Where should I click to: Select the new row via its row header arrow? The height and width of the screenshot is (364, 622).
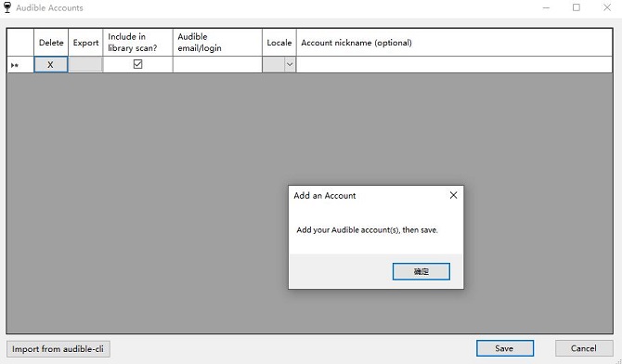19,65
